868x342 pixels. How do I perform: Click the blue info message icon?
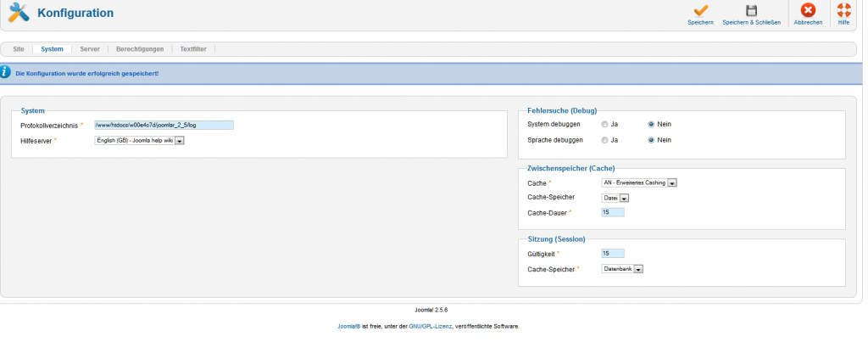6,73
